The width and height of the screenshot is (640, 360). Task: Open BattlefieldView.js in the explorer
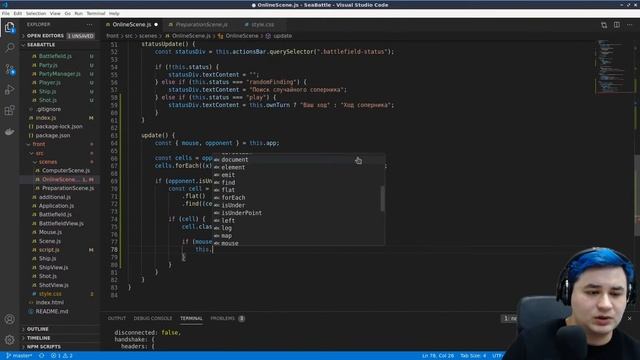coord(60,224)
